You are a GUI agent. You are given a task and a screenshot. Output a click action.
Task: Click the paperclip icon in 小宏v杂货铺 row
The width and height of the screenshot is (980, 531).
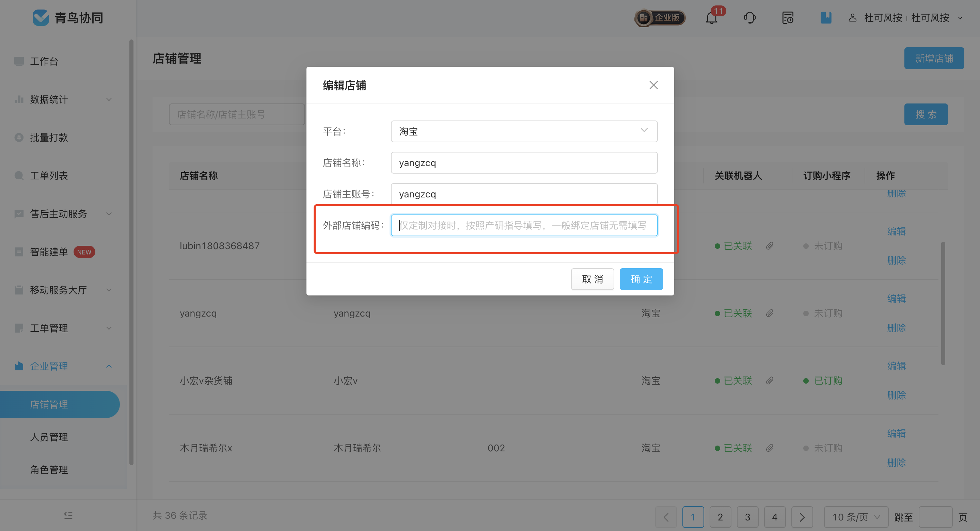tap(770, 380)
